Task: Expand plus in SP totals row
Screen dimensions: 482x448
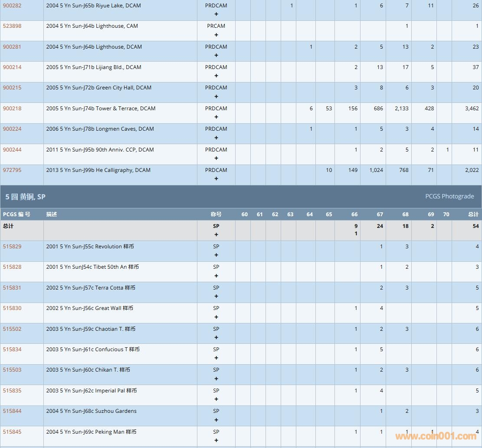Action: [x=216, y=235]
